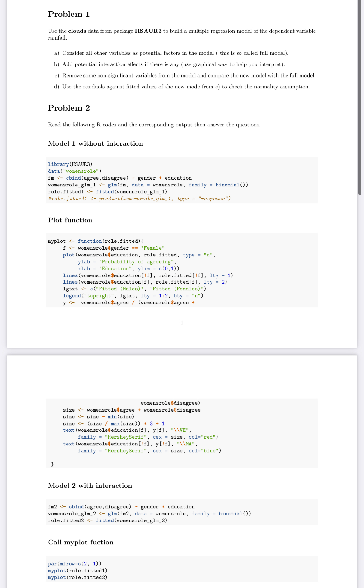Image resolution: width=364 pixels, height=588 pixels.
Task: Click myplot <- function(role.fitted){ line
Action: 96,241
